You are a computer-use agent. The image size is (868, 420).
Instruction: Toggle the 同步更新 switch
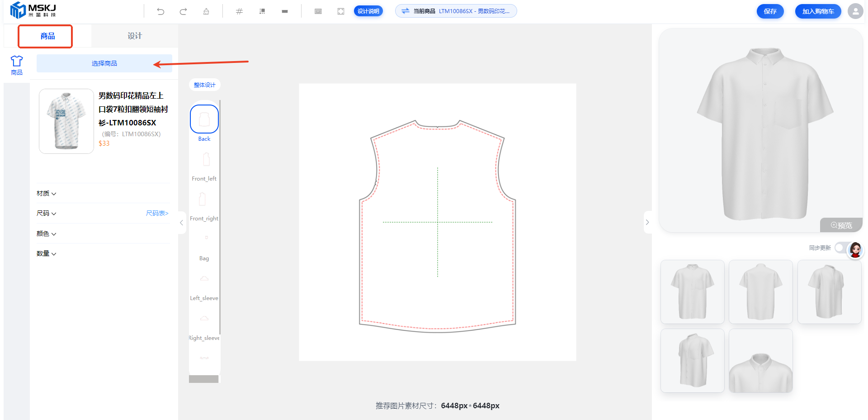pyautogui.click(x=841, y=248)
